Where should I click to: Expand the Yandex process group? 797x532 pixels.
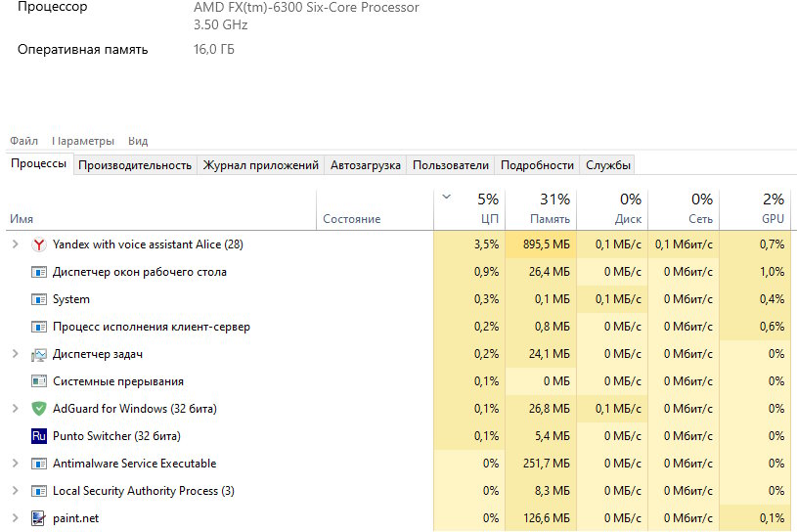pos(16,244)
